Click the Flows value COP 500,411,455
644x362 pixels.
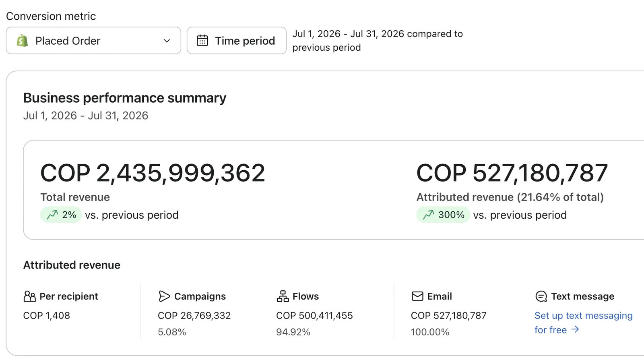tap(314, 316)
